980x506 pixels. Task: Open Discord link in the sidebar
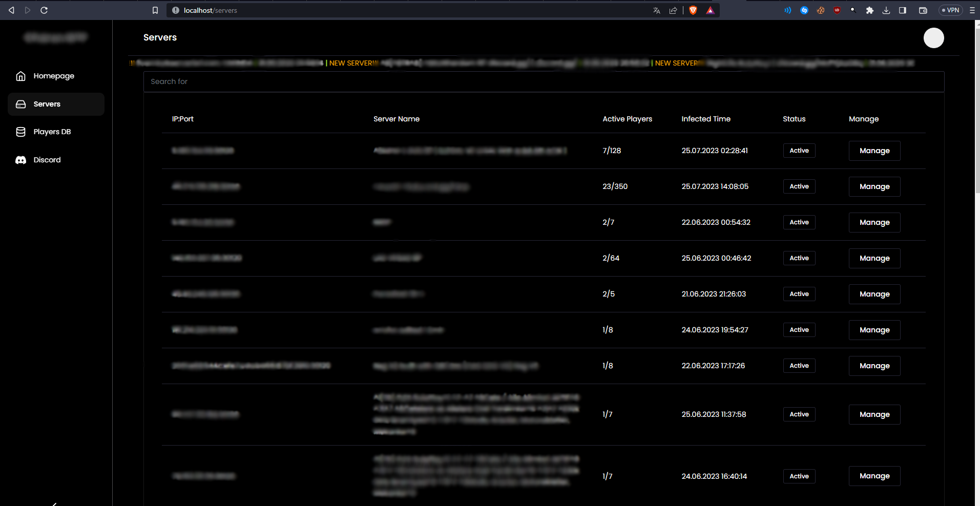point(56,160)
